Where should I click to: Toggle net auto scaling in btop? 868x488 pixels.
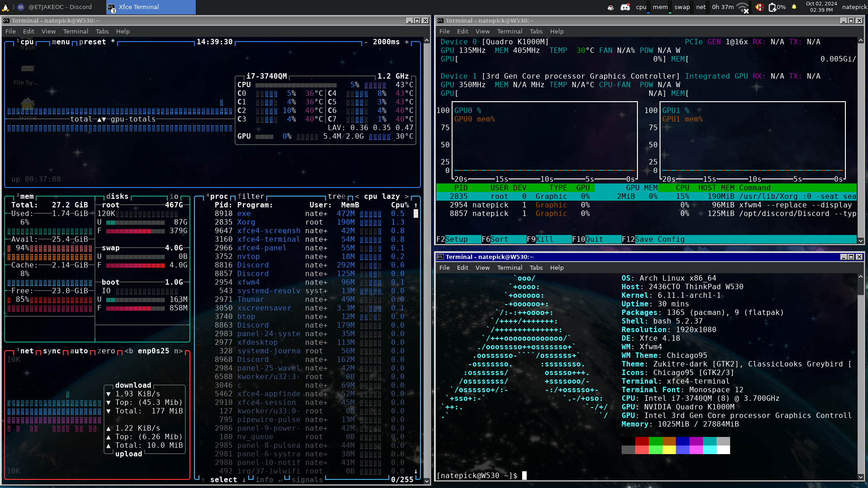[x=79, y=351]
